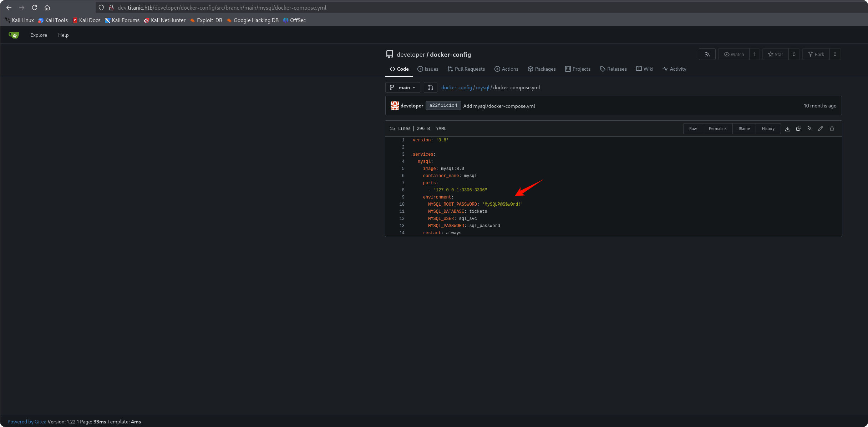Navigate to mysql folder in breadcrumb

pos(482,87)
